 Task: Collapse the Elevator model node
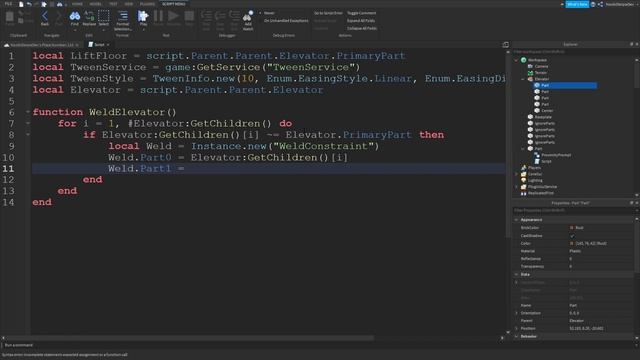(523, 79)
